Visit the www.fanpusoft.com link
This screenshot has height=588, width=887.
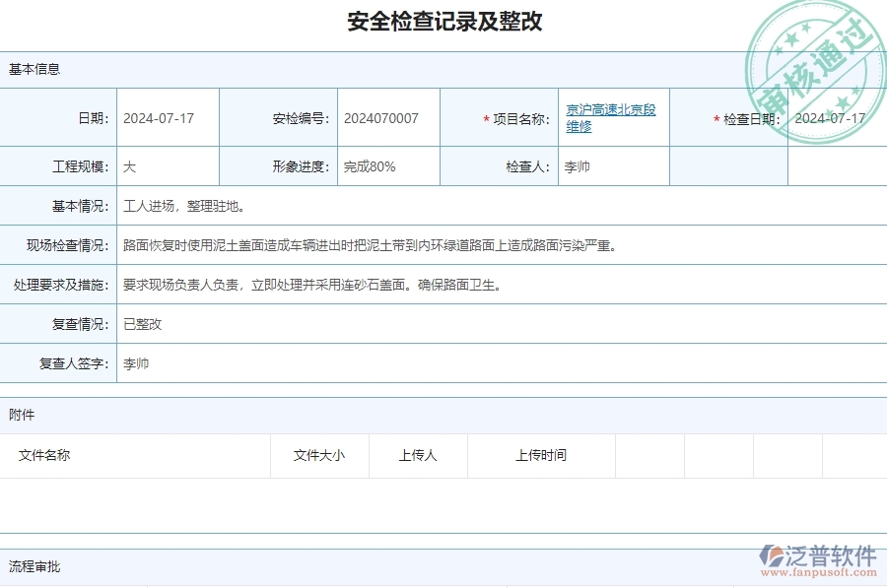tap(818, 569)
